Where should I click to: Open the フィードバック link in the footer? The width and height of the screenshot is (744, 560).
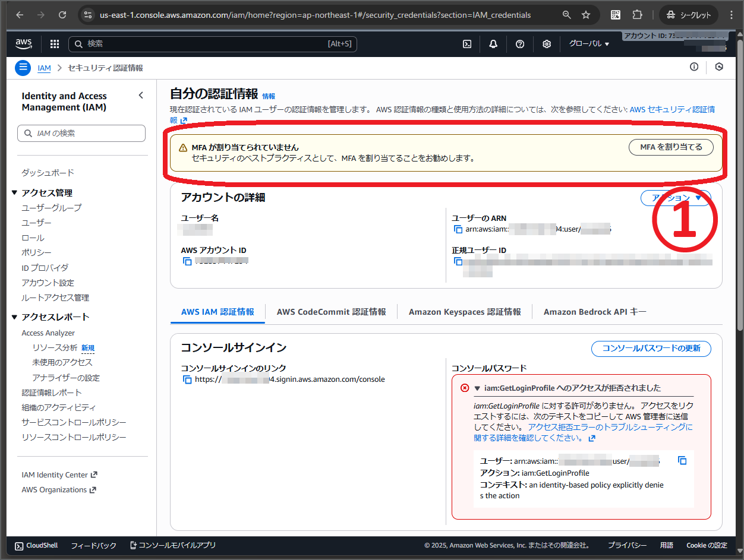point(93,545)
